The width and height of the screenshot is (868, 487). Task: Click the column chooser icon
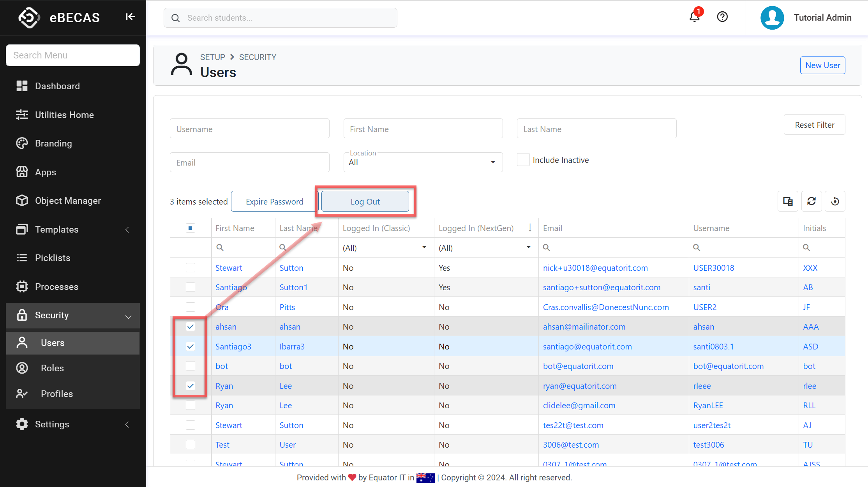pos(788,201)
